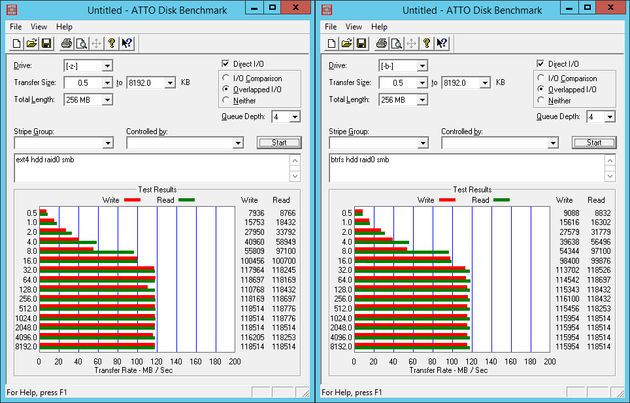
Task: Open Controlled by dropdown in left window
Action: pyautogui.click(x=238, y=143)
